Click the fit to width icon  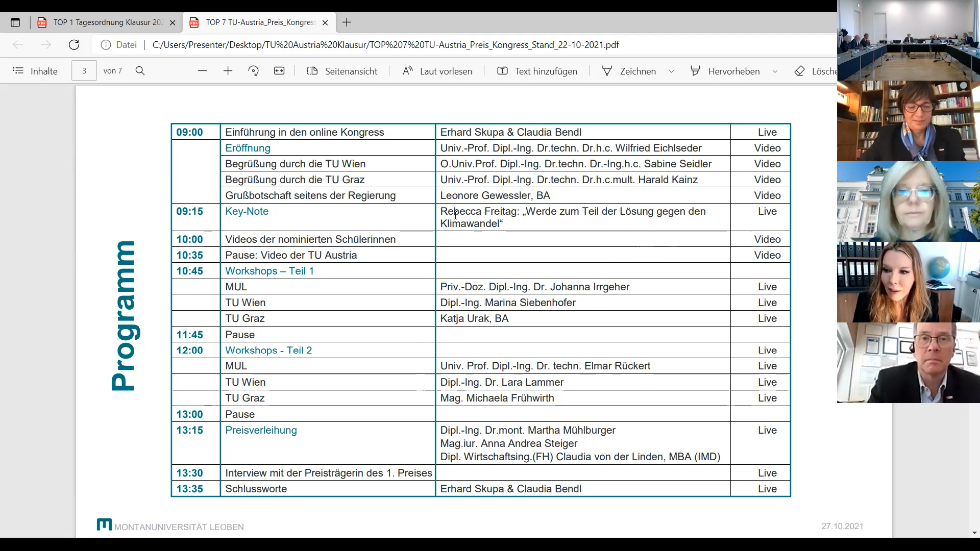279,71
